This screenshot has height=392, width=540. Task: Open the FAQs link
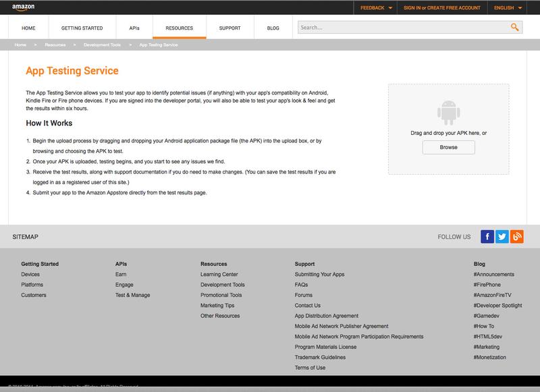point(301,285)
